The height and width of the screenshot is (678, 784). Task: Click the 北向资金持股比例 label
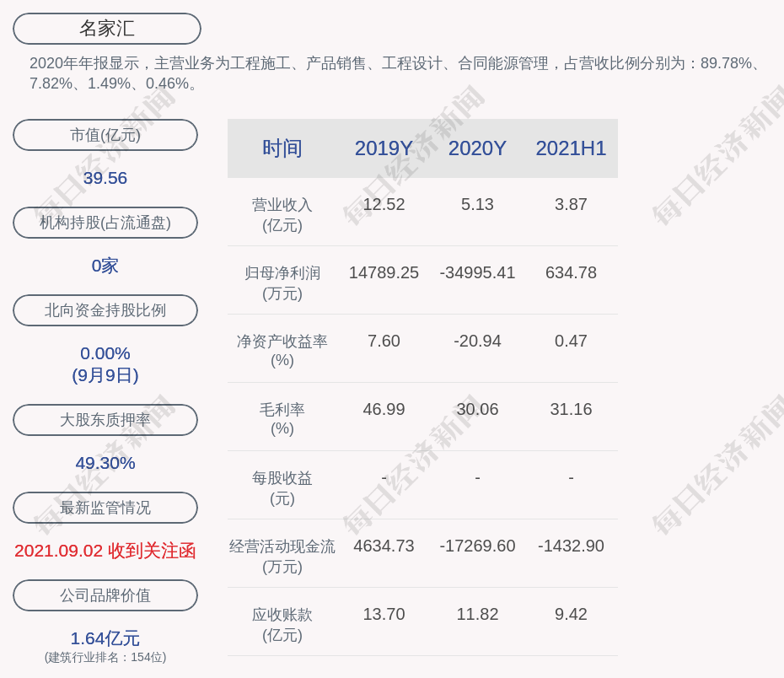tap(105, 309)
